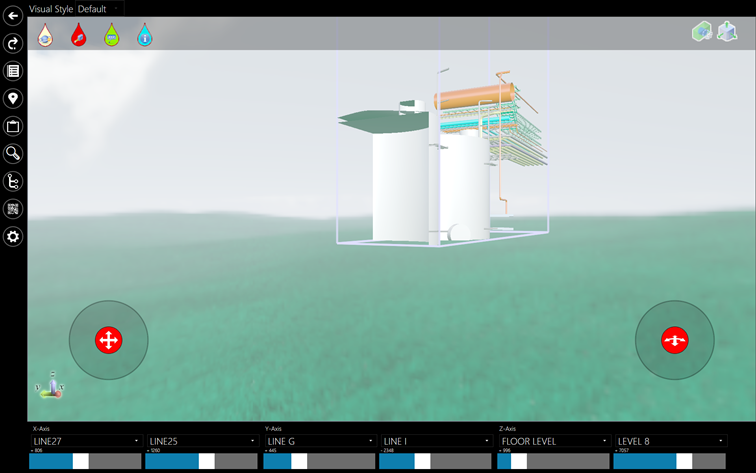The height and width of the screenshot is (473, 756).
Task: Open the LEVEL 8 Z-Axis dropdown
Action: (x=670, y=441)
